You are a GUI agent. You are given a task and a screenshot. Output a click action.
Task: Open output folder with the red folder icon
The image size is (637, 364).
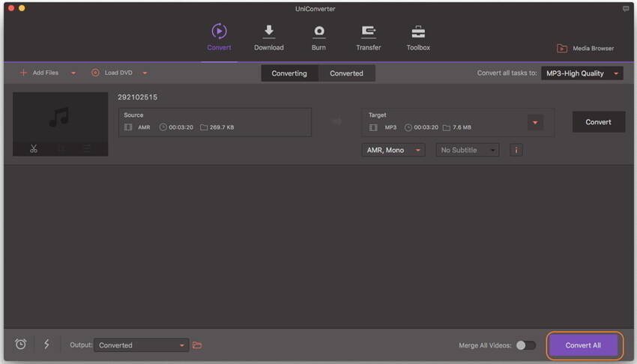point(197,345)
